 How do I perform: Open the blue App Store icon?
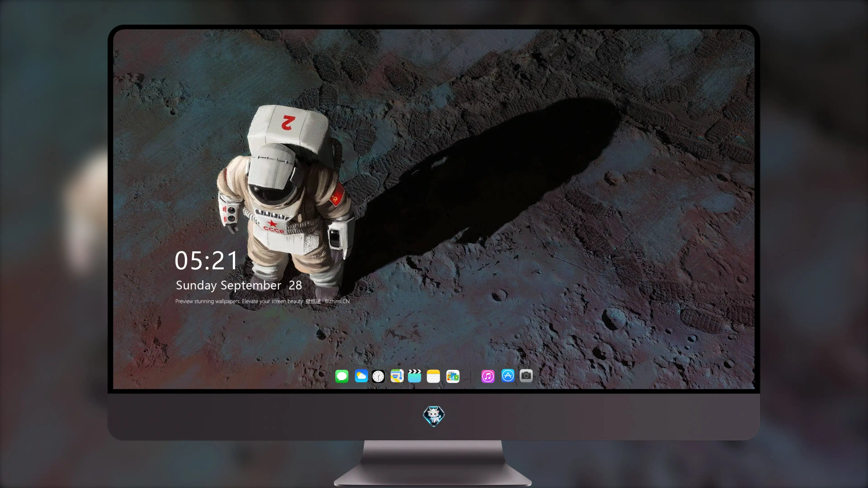508,375
